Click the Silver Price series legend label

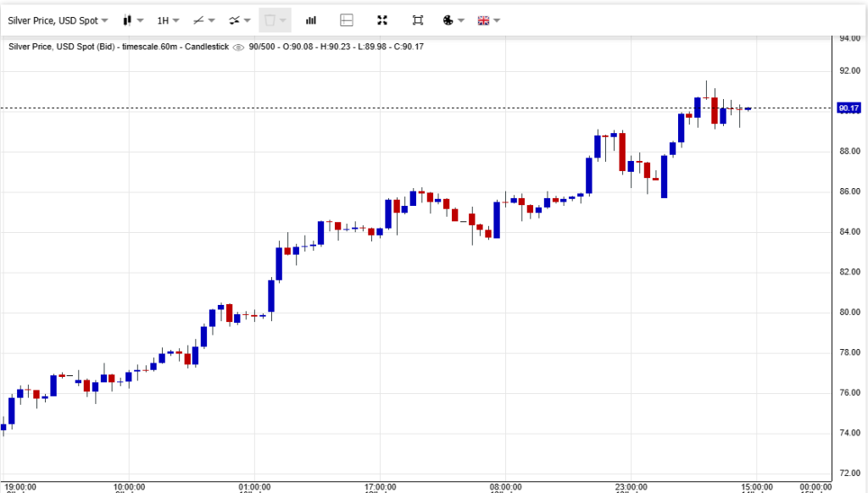pyautogui.click(x=119, y=47)
